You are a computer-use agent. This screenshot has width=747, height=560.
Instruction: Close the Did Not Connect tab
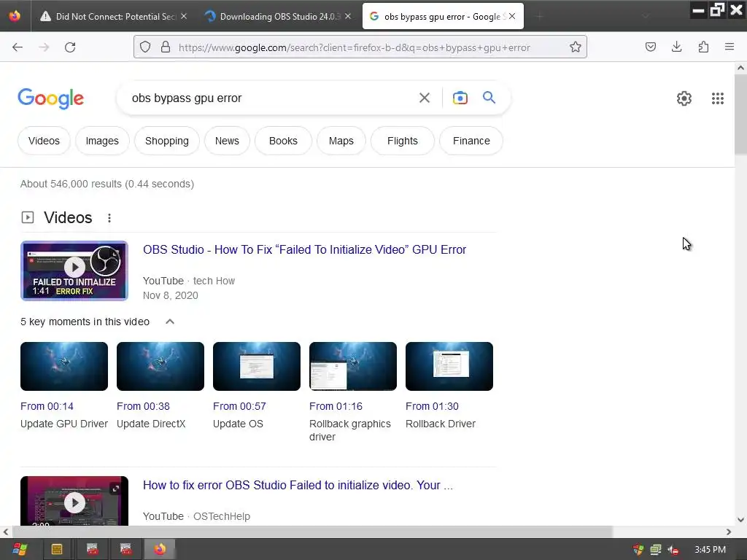tap(184, 16)
